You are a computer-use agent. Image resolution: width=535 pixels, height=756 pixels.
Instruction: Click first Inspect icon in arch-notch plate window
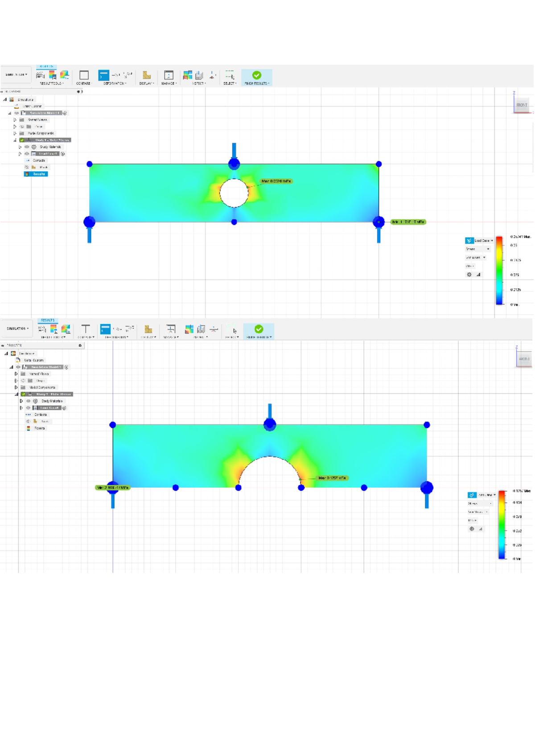tap(189, 329)
